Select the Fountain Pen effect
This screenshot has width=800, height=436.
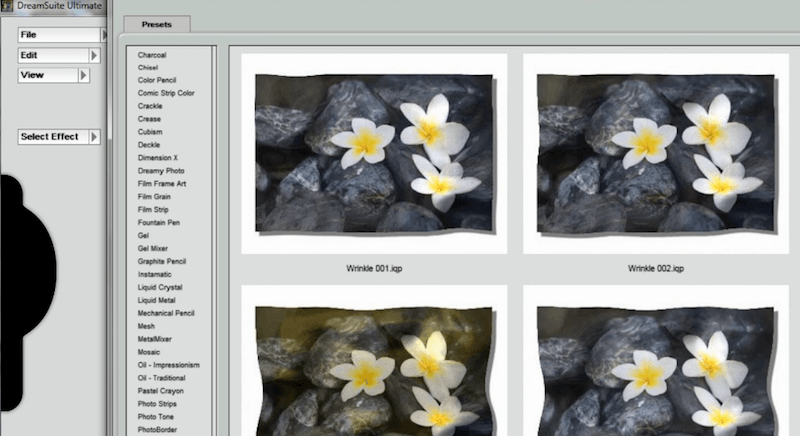click(159, 222)
